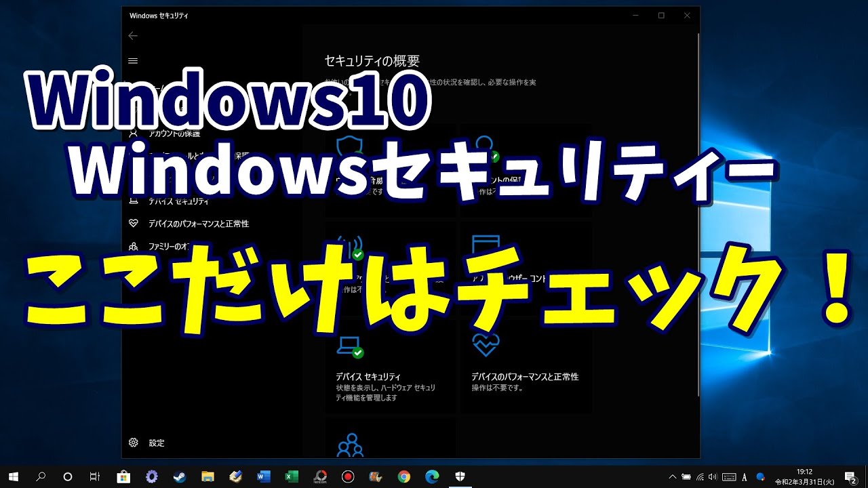Minimize the Windows セキュリティ window
Viewport: 868px width, 488px height.
pyautogui.click(x=635, y=15)
